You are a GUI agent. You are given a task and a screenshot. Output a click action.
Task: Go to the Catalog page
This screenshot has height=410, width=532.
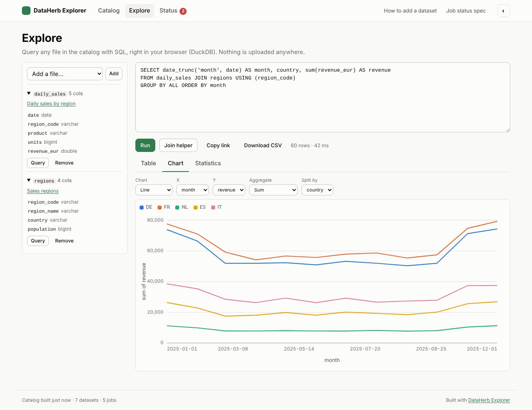coord(109,11)
